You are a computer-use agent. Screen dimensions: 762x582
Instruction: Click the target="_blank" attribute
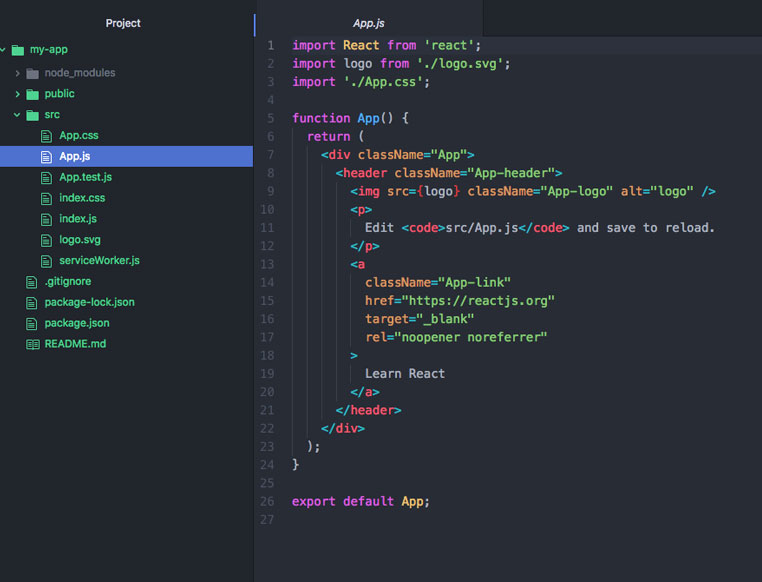pyautogui.click(x=419, y=319)
